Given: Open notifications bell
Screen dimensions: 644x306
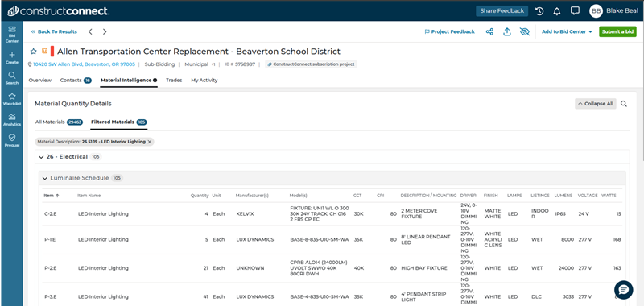Looking at the screenshot, I should point(557,11).
